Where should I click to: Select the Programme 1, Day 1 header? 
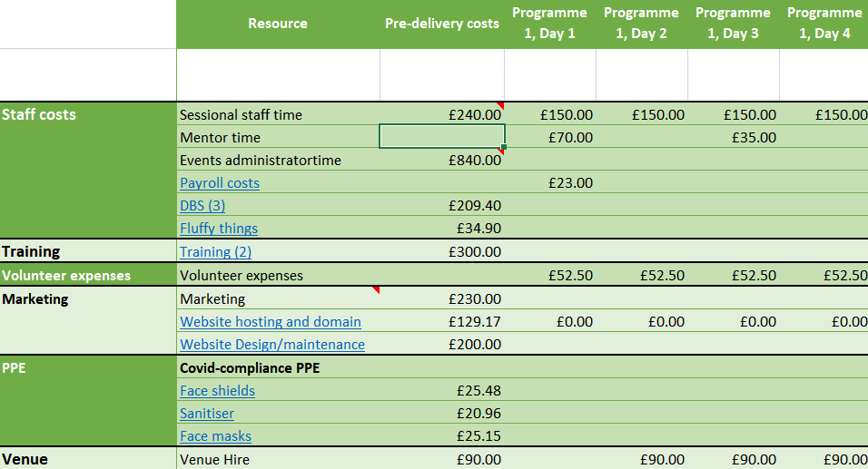point(549,24)
